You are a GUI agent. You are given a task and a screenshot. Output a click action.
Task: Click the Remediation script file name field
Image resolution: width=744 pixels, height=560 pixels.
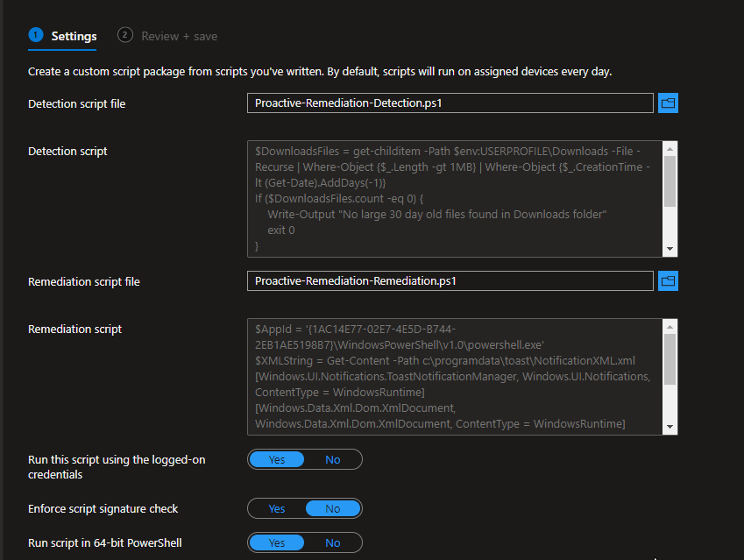click(x=450, y=281)
